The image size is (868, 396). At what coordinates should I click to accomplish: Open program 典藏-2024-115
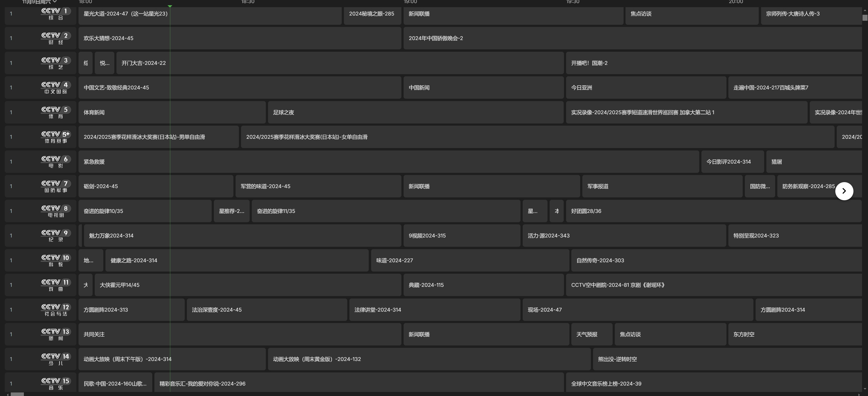point(484,285)
